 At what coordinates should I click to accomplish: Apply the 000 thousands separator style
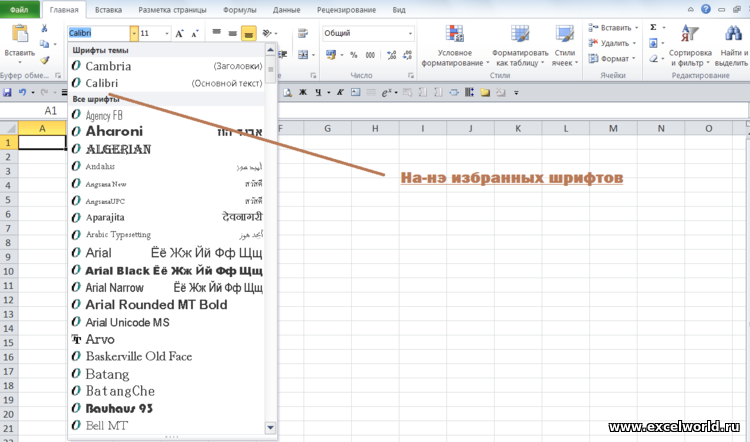point(370,55)
